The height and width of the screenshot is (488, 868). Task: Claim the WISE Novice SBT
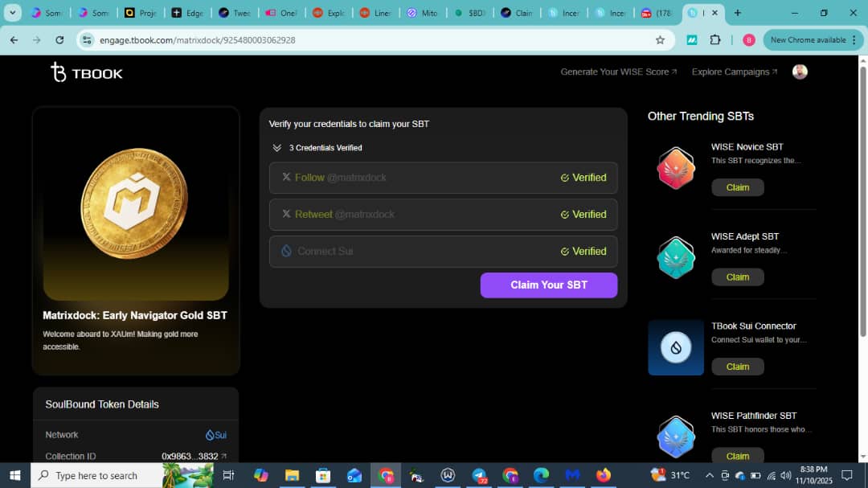tap(737, 187)
